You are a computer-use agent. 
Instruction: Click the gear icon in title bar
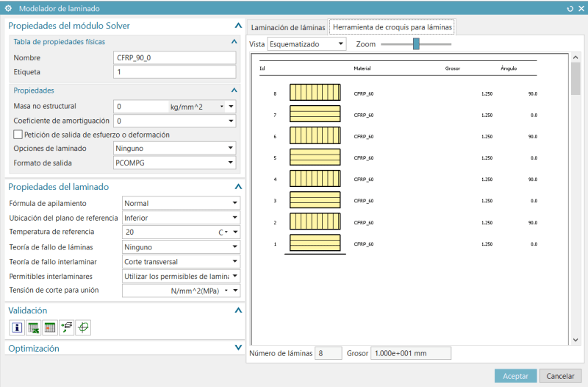pos(8,8)
